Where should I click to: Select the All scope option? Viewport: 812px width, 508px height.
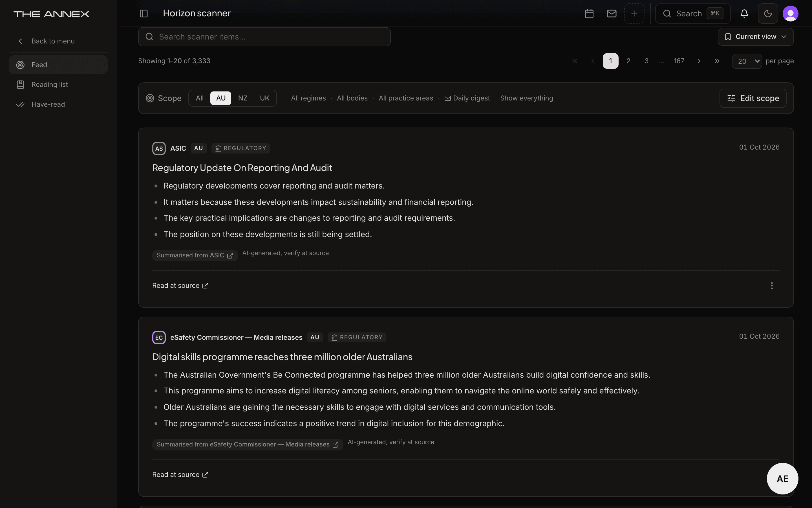200,98
